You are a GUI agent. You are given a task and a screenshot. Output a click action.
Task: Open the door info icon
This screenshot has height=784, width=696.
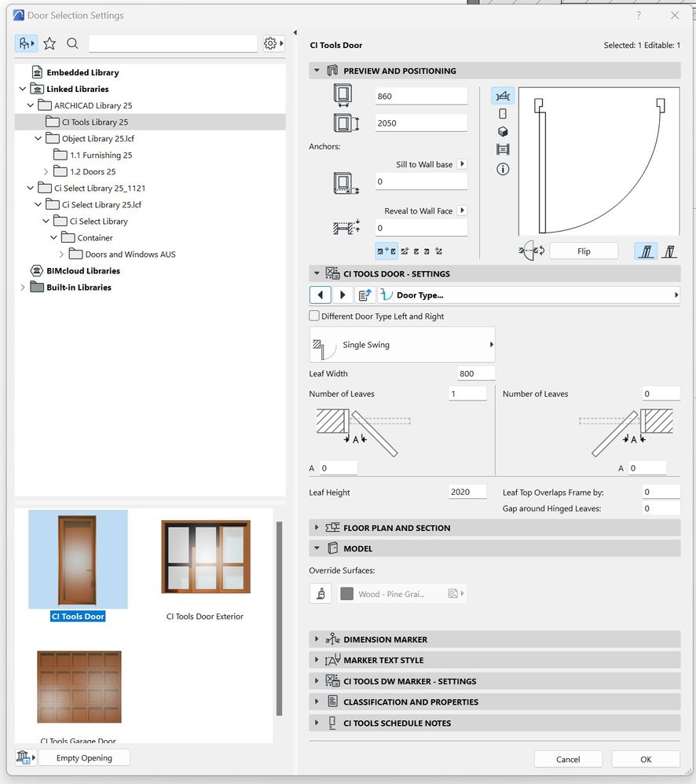503,169
